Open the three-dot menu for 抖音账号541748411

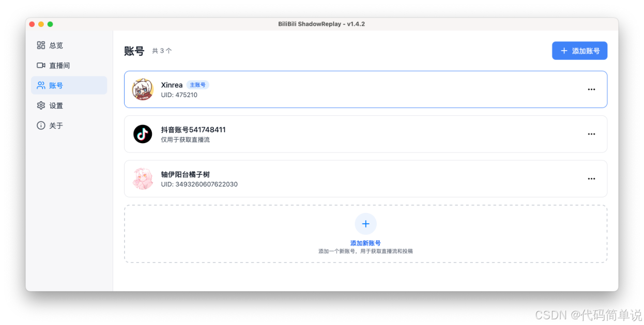(591, 134)
